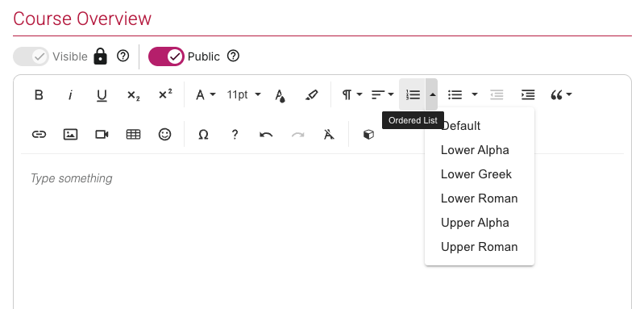Screen dimensions: 644x309
Task: Click the redo arrow
Action: pos(297,135)
